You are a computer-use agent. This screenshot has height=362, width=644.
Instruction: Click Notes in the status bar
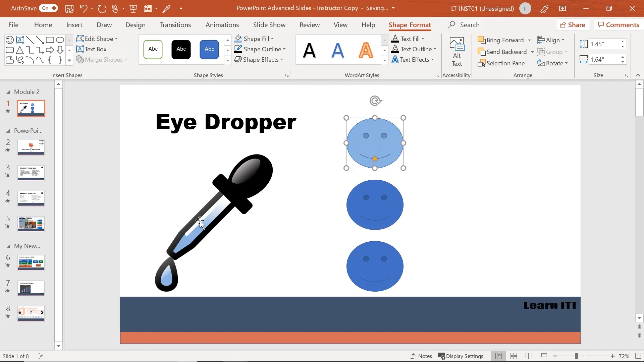[421, 356]
